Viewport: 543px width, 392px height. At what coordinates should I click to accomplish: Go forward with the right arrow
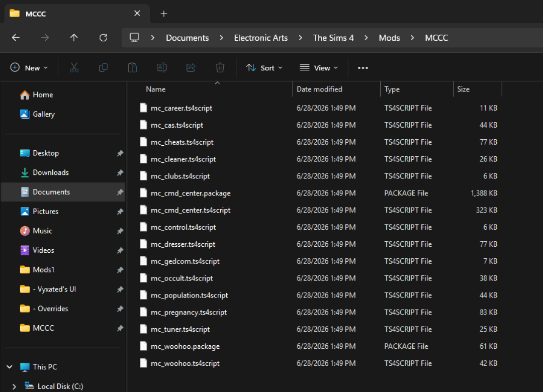click(x=45, y=38)
